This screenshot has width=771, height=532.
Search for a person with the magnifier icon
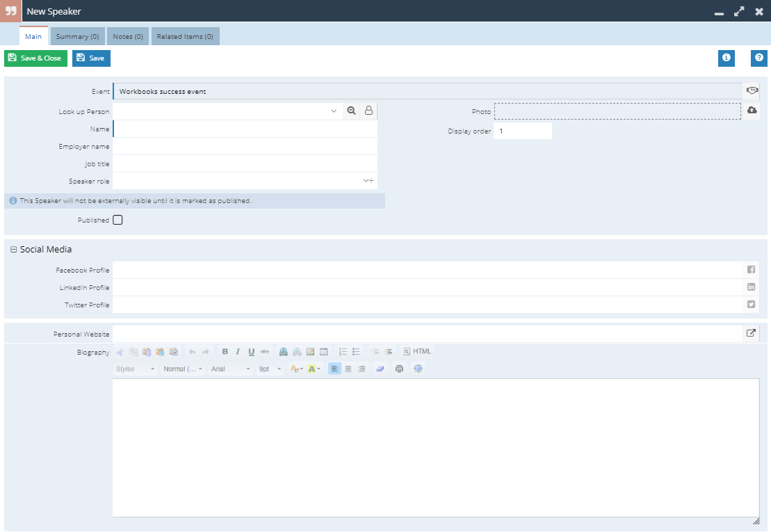pos(352,111)
